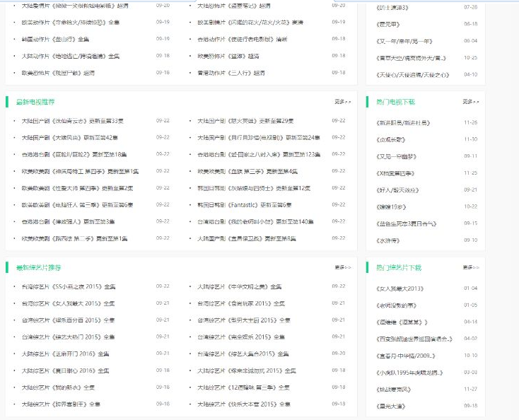Open 大陆综艺片《跨界喜剧王》全集
The width and height of the screenshot is (519, 420).
(61, 404)
